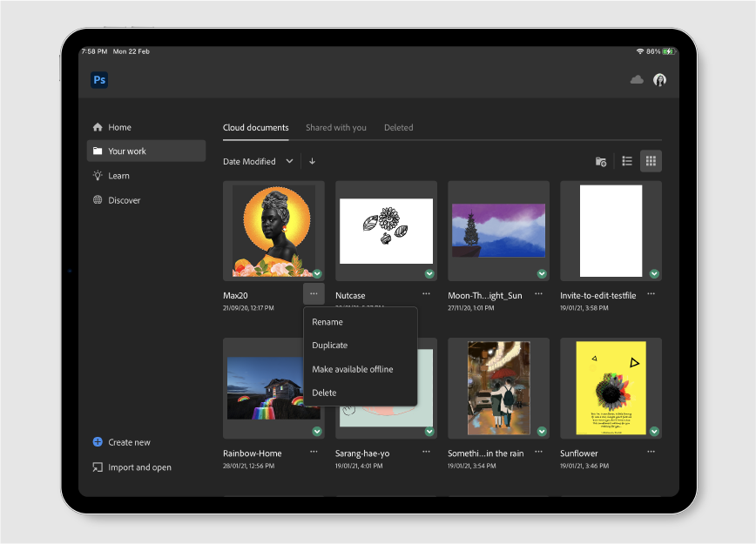Switch to list view

click(x=627, y=161)
